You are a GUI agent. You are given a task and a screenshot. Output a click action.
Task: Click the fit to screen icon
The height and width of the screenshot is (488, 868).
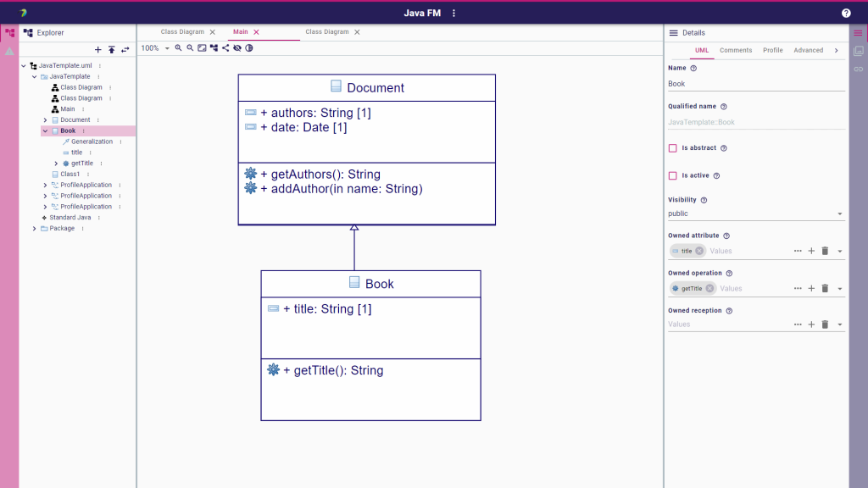pos(202,48)
